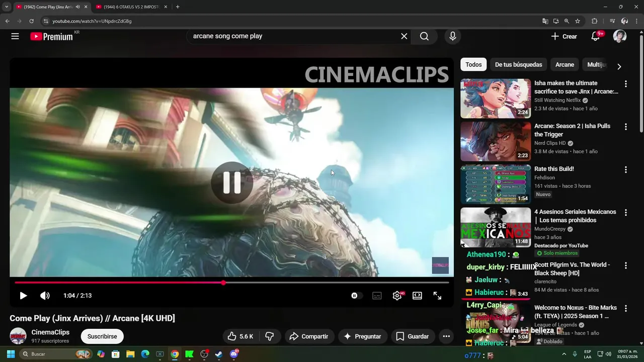This screenshot has height=362, width=644.
Task: Open more actions below the video
Action: [x=446, y=336]
